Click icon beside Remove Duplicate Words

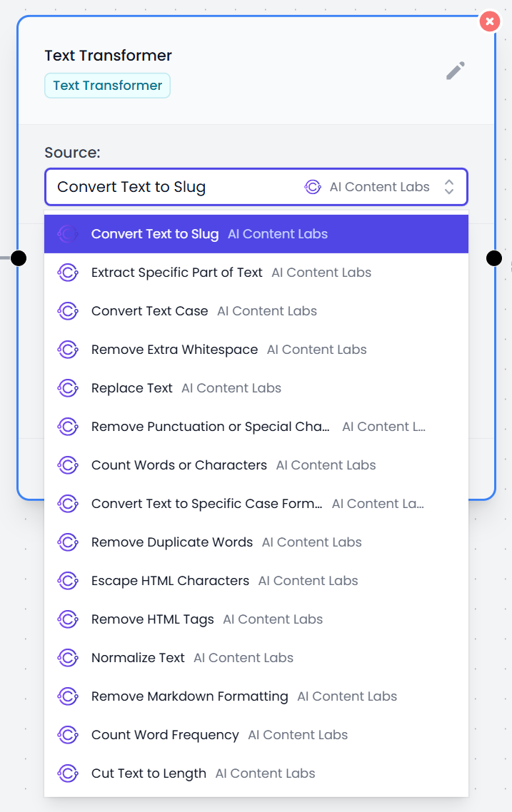[68, 542]
